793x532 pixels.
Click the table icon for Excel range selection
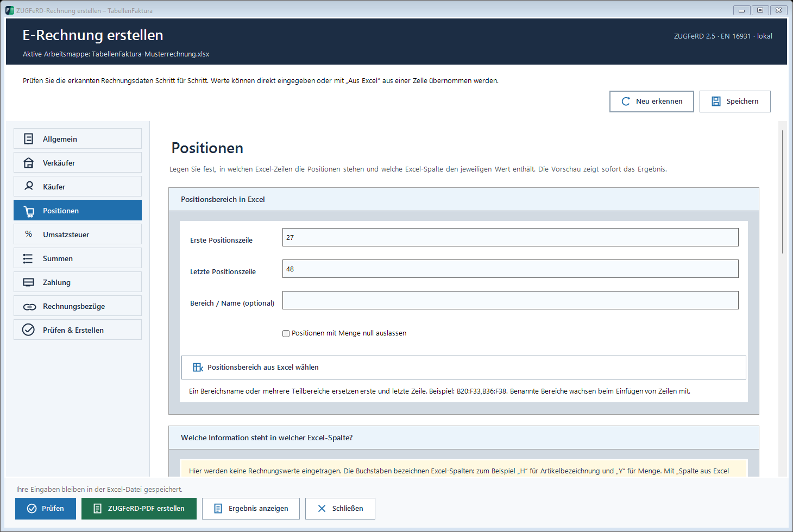click(x=198, y=368)
